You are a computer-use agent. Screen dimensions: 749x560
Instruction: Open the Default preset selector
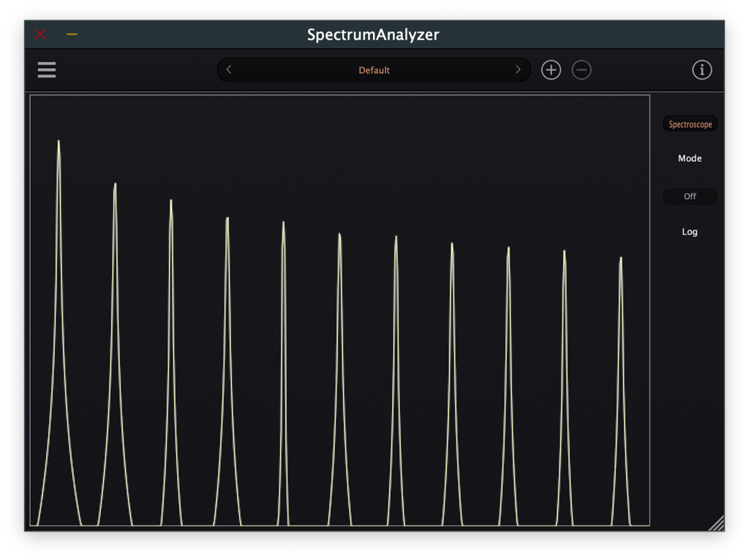click(374, 69)
